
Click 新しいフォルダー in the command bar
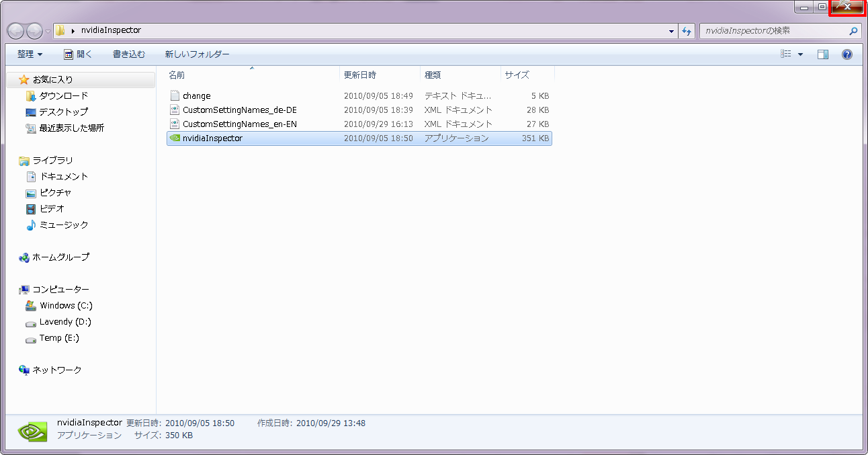tap(198, 54)
